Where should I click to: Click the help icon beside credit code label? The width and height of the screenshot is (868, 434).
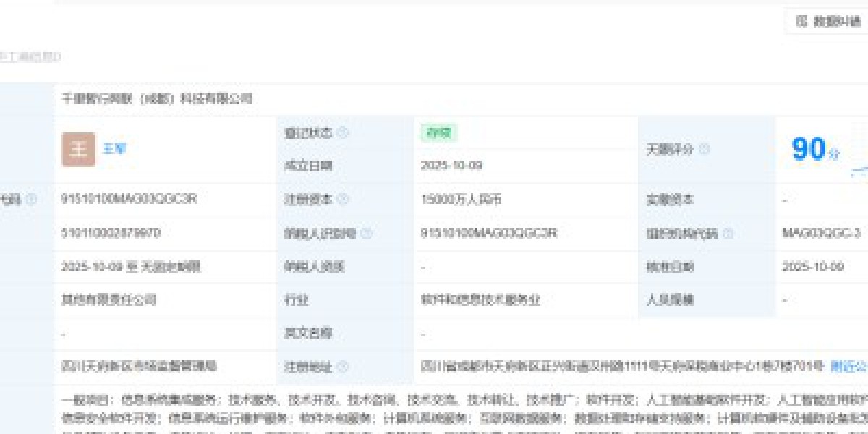coord(31,200)
